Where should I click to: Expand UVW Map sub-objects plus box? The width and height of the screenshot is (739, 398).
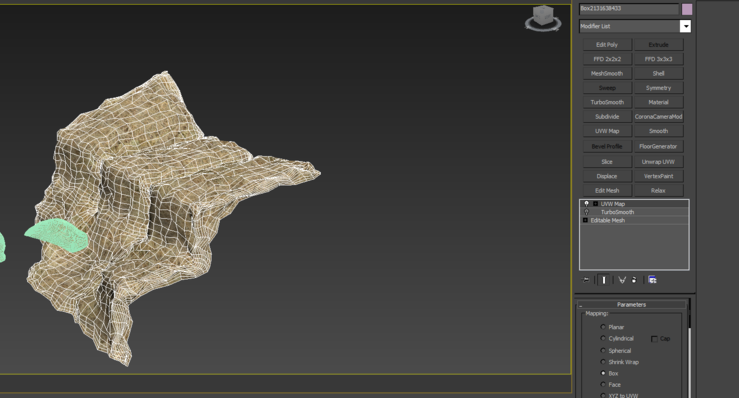pos(595,204)
